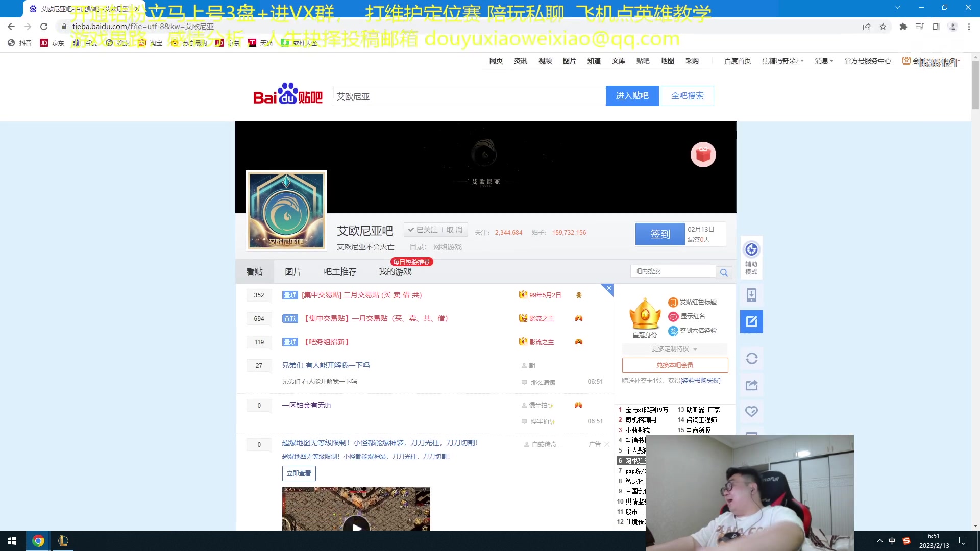
Task: Click the blue post-edit pencil icon
Action: tap(751, 321)
